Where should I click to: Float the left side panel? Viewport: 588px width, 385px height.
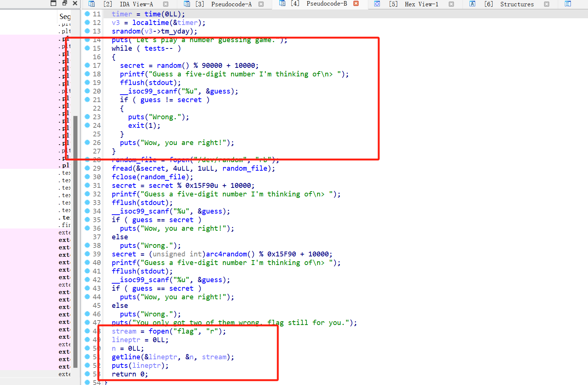[64, 3]
